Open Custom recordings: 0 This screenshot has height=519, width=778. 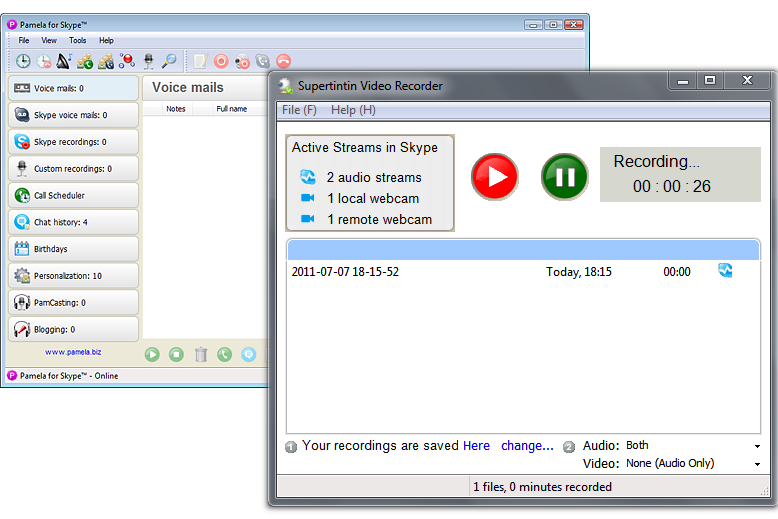pos(73,169)
